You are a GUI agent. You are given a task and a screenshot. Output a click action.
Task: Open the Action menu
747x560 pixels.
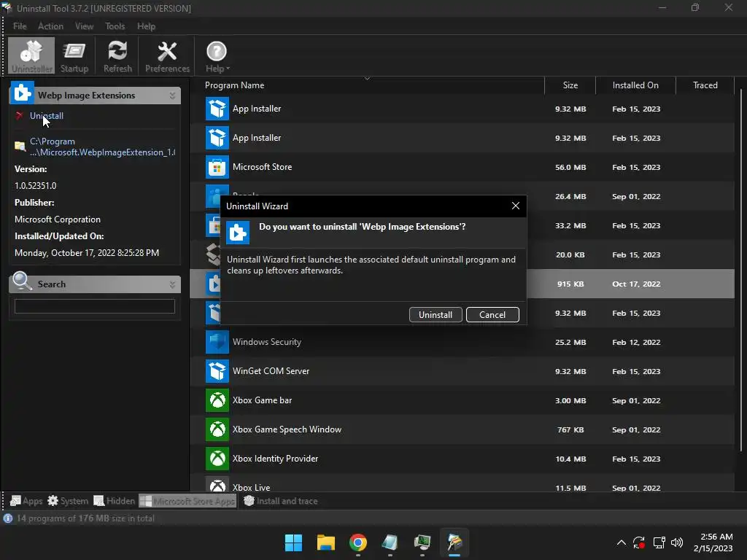pos(50,26)
